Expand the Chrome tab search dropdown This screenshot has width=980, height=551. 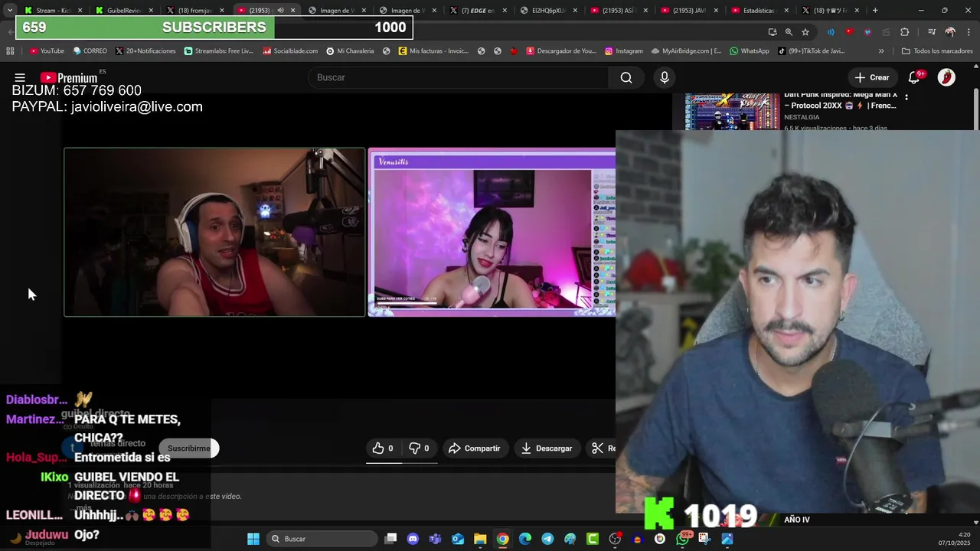(9, 11)
